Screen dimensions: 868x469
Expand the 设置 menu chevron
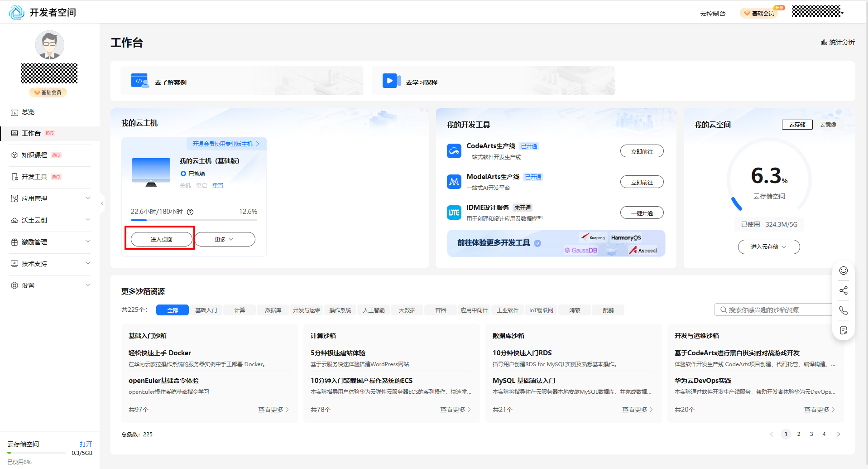(x=88, y=285)
